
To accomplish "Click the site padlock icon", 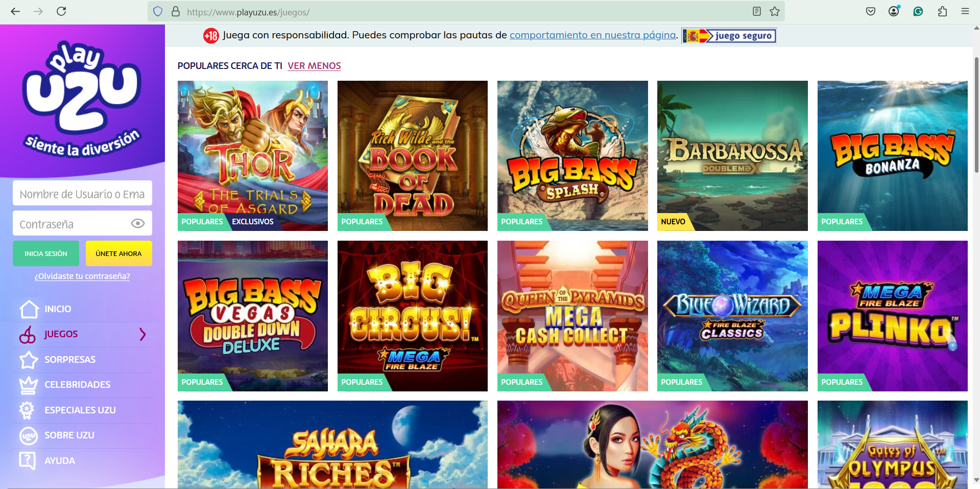I will tap(176, 12).
